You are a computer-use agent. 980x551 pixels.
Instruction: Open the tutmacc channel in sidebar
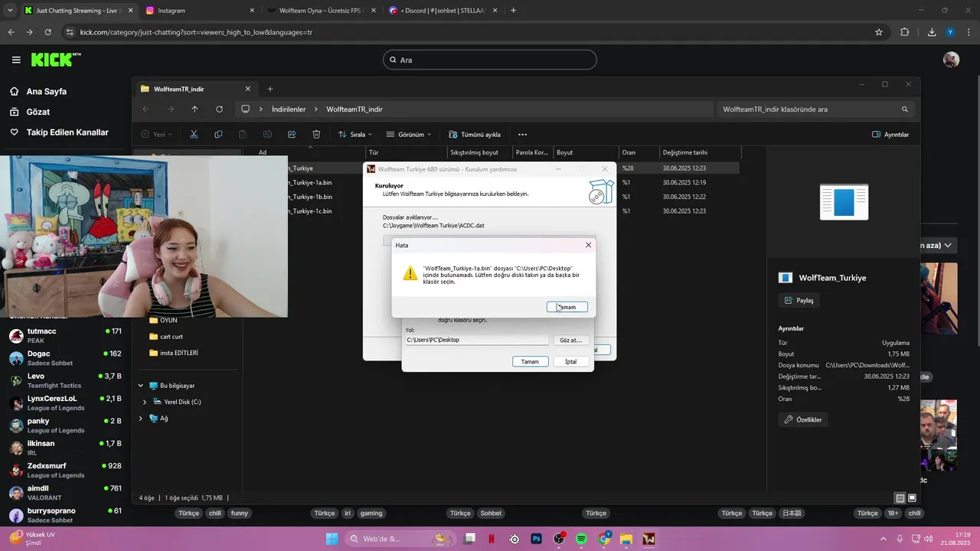[x=65, y=335]
